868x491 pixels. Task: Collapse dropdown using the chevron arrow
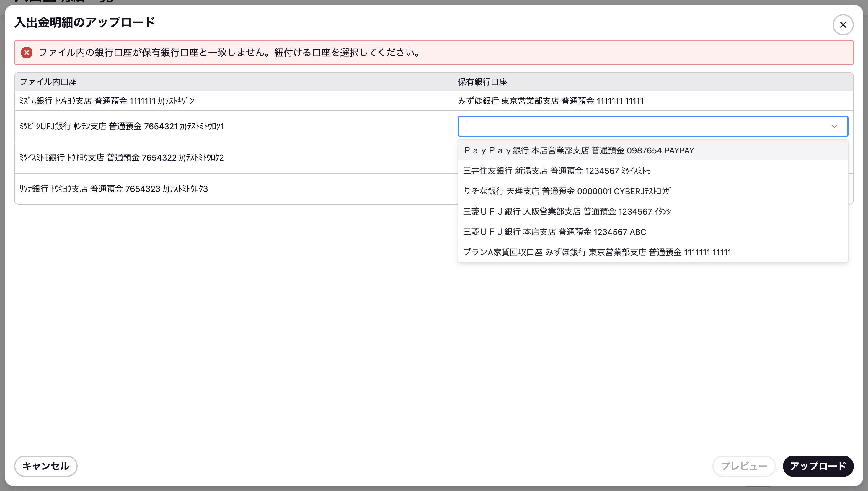(834, 126)
